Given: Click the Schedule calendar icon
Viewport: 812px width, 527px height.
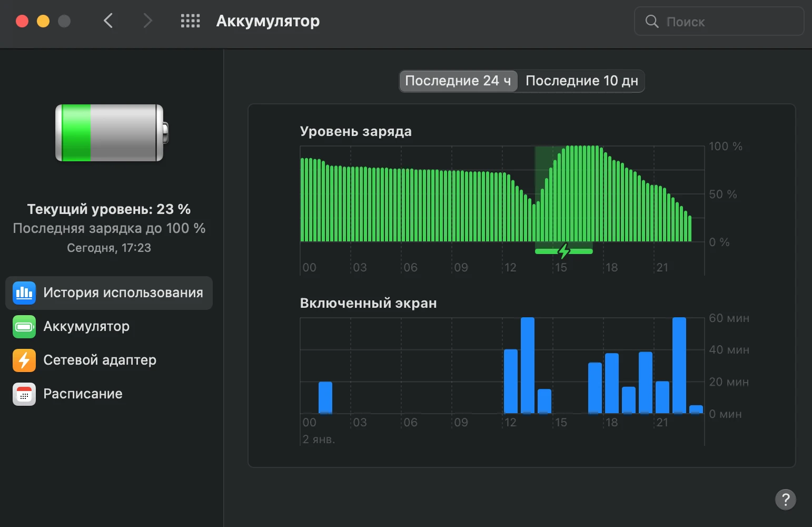Looking at the screenshot, I should pos(24,394).
